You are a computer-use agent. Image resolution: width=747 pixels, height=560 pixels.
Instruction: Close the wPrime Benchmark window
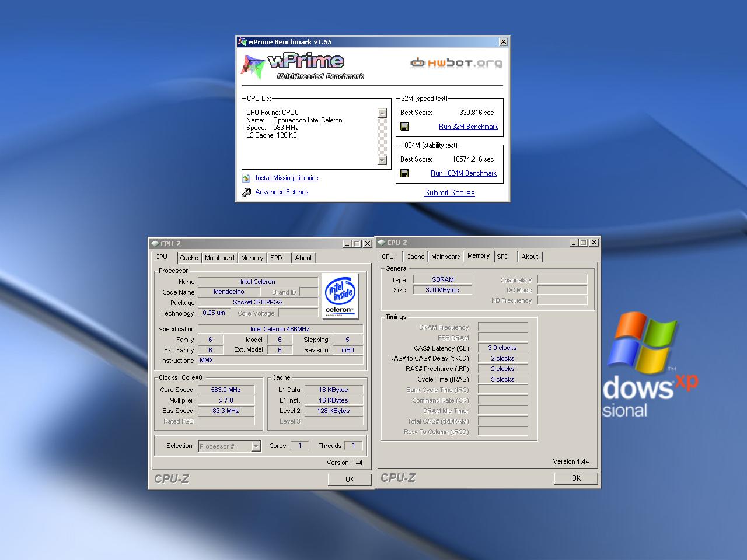[x=503, y=42]
